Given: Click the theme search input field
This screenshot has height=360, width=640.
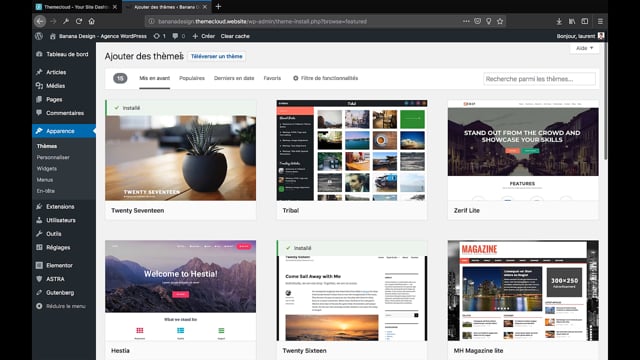Looking at the screenshot, I should pyautogui.click(x=539, y=79).
